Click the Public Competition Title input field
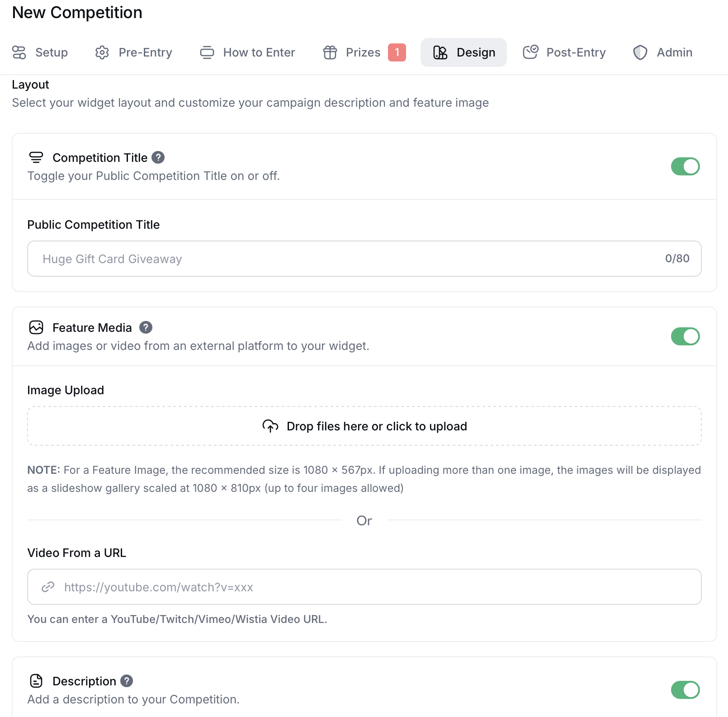This screenshot has height=717, width=728. pos(317,259)
